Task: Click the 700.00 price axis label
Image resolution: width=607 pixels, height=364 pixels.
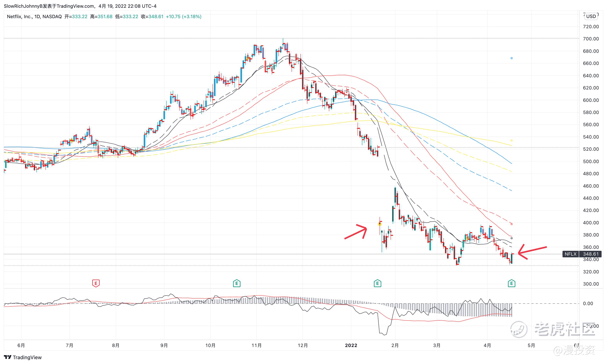Action: 591,39
